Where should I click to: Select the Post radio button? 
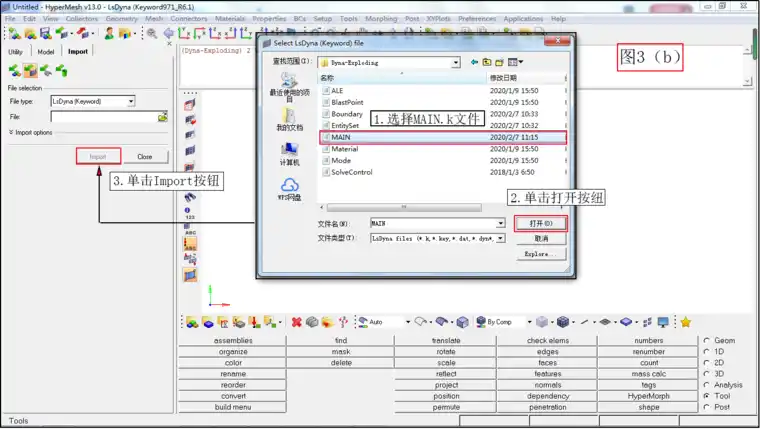(707, 407)
